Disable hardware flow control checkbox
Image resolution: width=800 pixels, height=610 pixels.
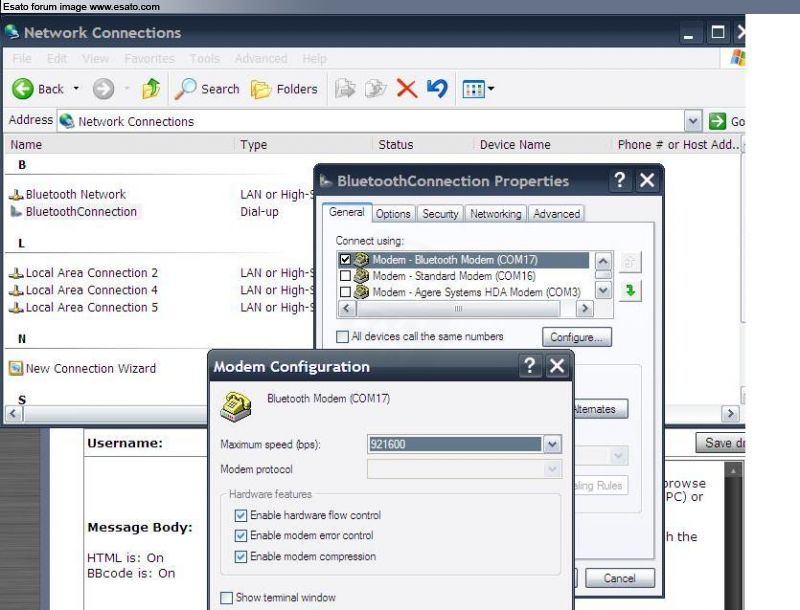[240, 516]
